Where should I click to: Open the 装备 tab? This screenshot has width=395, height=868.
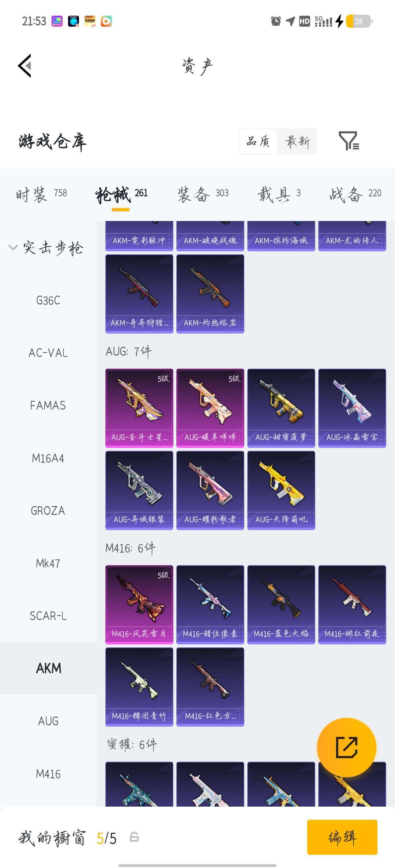pyautogui.click(x=203, y=194)
